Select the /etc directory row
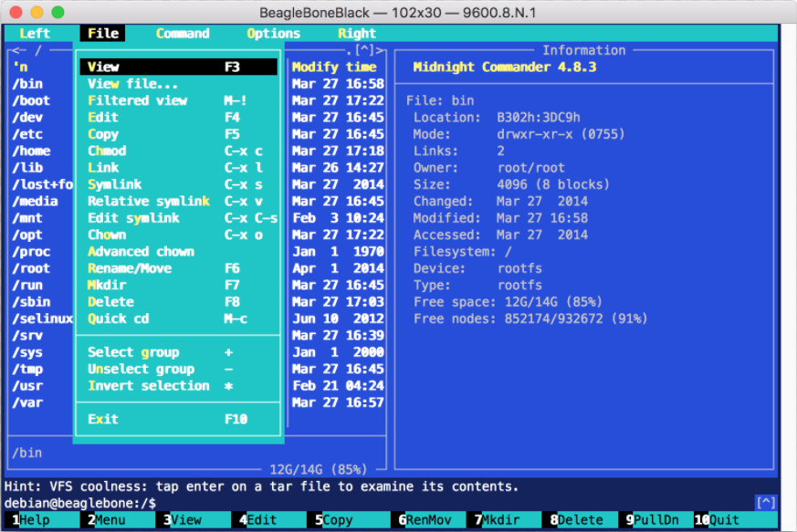 [28, 133]
